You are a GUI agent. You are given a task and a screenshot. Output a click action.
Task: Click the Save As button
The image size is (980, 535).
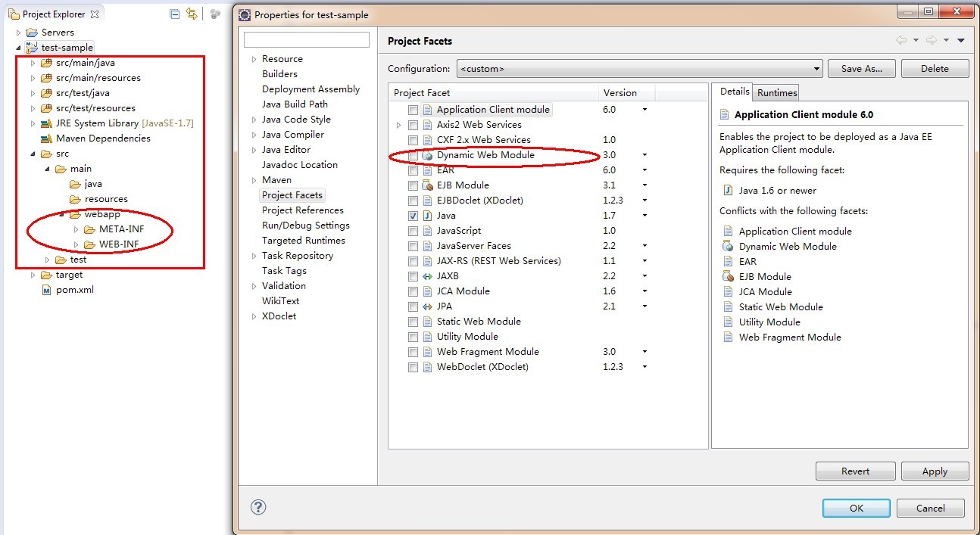pyautogui.click(x=861, y=68)
